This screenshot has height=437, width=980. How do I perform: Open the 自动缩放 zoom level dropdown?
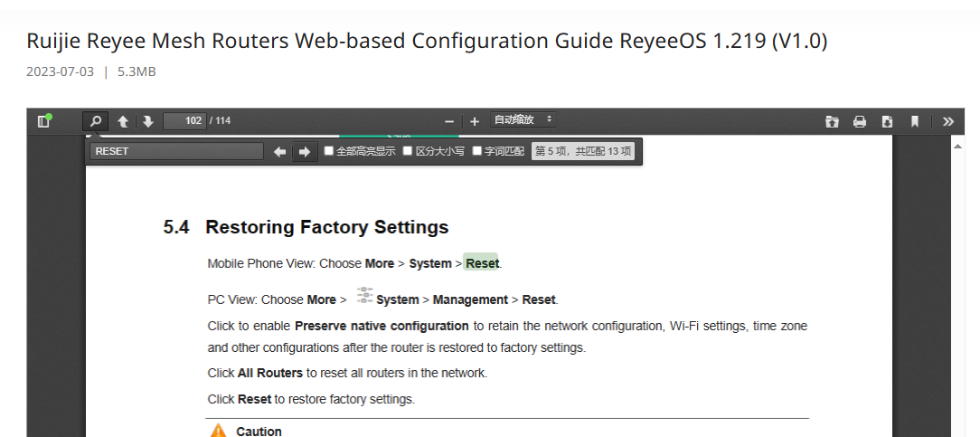[x=523, y=119]
